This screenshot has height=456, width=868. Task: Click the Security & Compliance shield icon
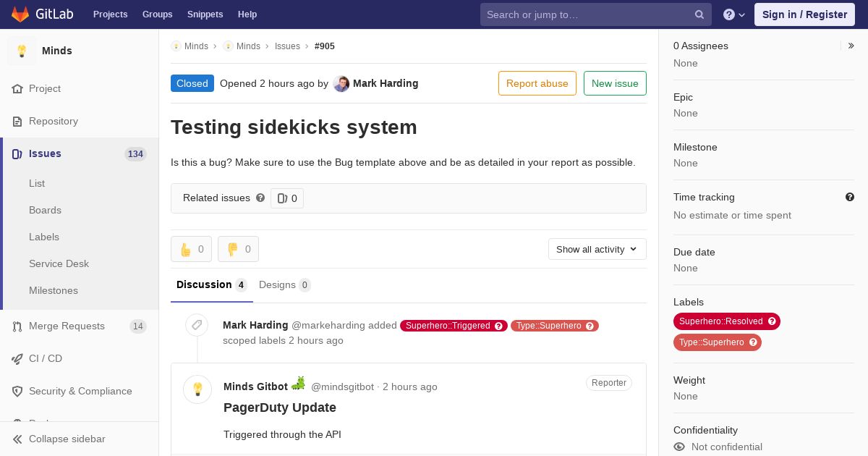coord(17,391)
